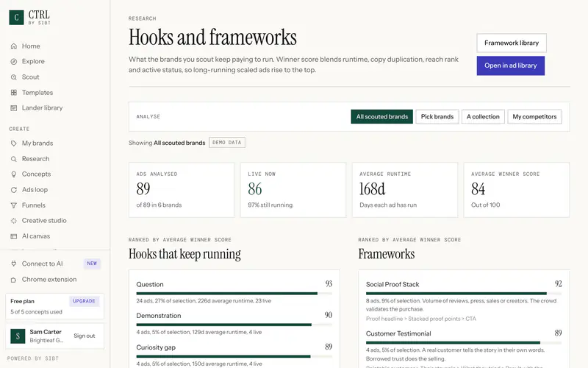
Task: Open the Average runtime stat card
Action: pos(405,190)
